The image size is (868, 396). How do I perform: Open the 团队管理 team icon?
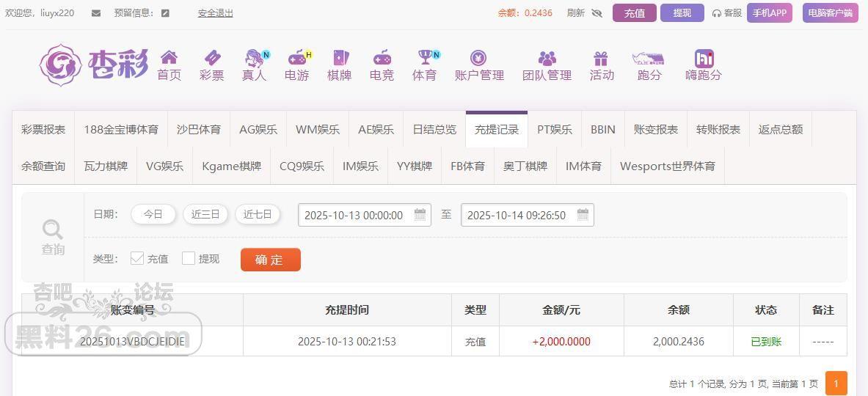[x=547, y=58]
